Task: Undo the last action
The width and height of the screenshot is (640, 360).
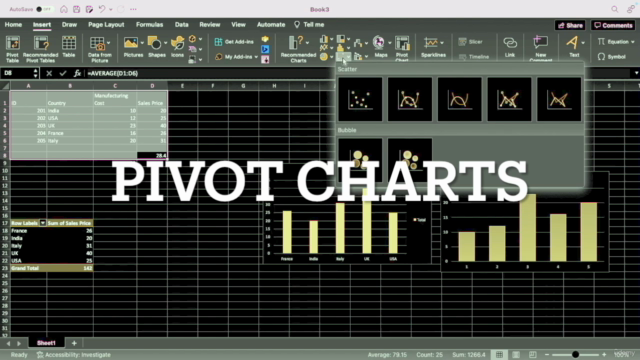Action: (102, 9)
